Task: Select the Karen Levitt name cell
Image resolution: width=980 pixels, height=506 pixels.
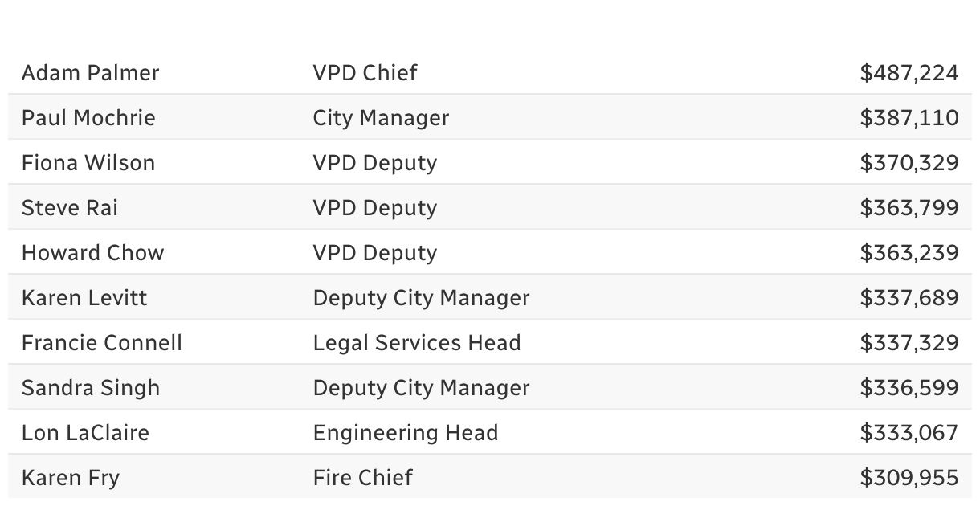Action: (x=84, y=298)
